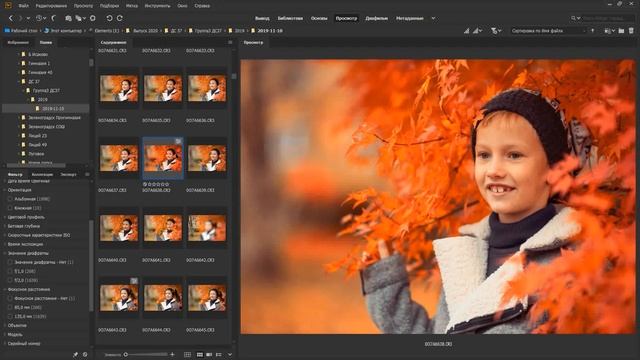Click the search magnifier dropdown

click(x=576, y=18)
